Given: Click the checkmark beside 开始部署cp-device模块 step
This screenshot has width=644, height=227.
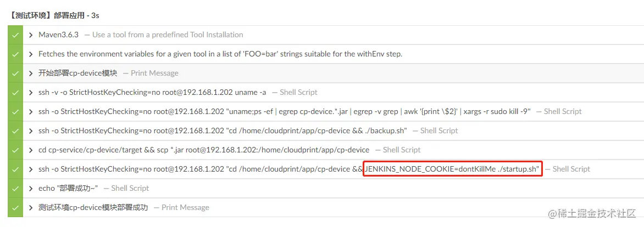Looking at the screenshot, I should pyautogui.click(x=15, y=73).
